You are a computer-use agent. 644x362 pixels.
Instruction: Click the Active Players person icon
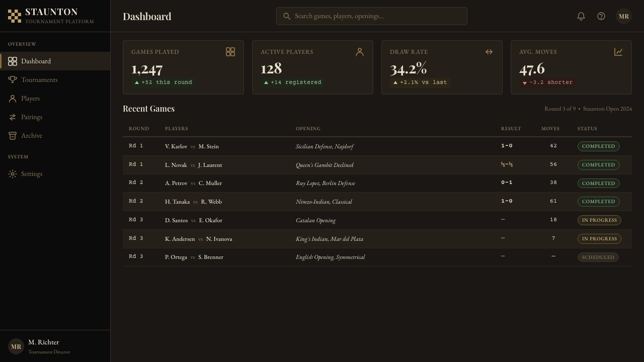[x=360, y=52]
